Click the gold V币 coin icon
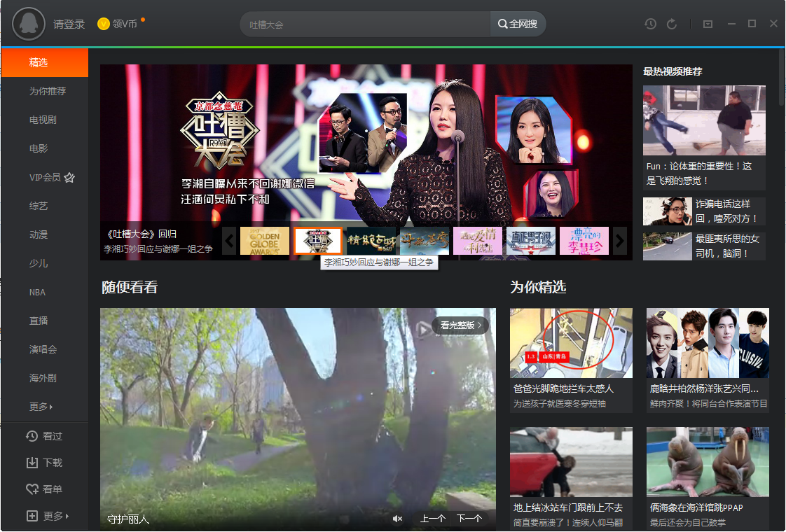 point(104,24)
